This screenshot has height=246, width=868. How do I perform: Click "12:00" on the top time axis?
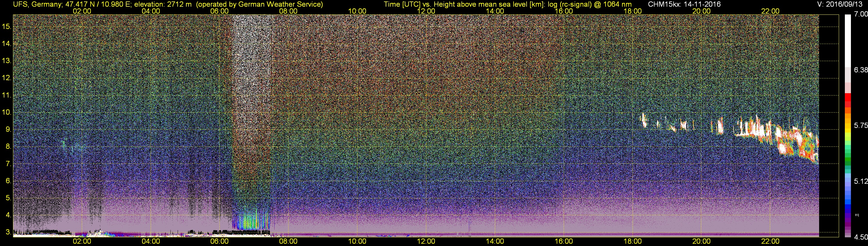pos(426,11)
